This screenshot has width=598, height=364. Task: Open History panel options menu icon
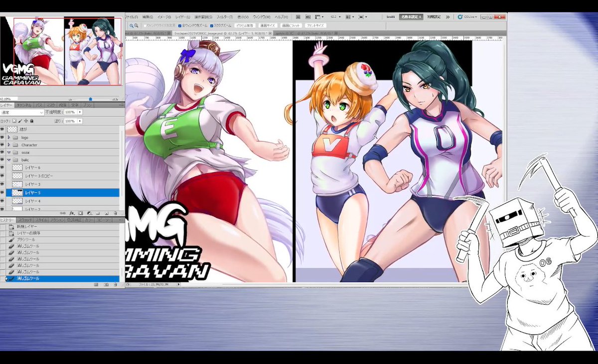click(x=121, y=220)
